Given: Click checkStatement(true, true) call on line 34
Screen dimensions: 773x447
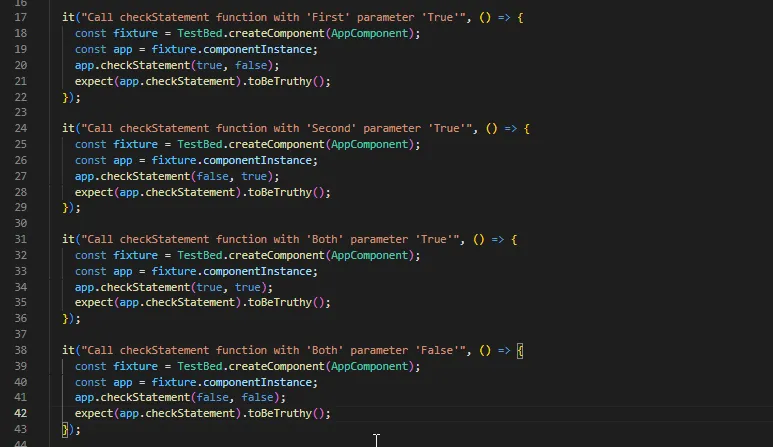Looking at the screenshot, I should pos(183,287).
